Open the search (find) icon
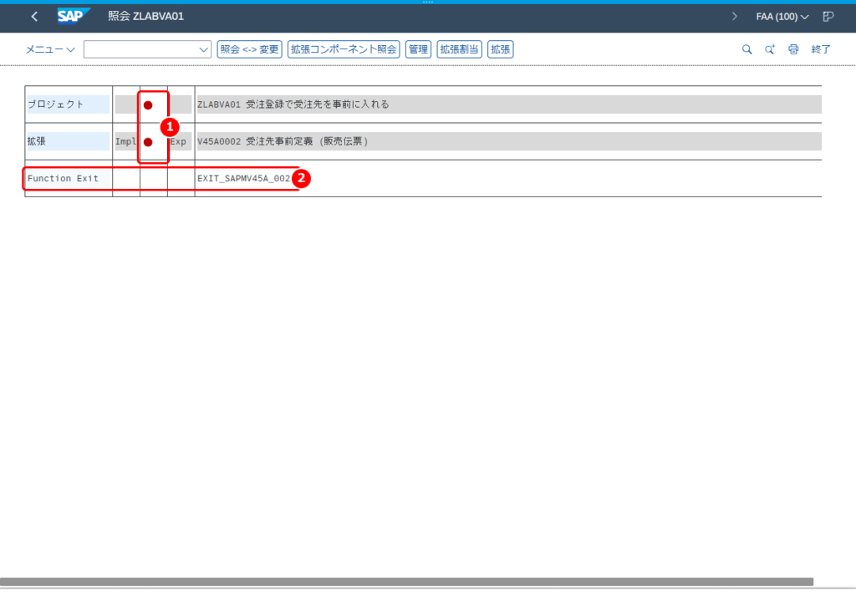Screen dimensions: 856x616 pos(746,49)
